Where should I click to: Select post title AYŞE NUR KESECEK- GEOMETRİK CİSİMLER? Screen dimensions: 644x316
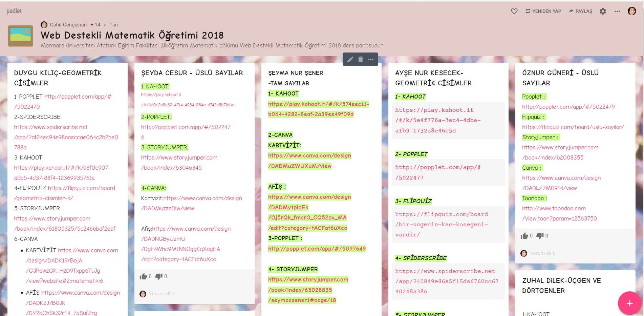pyautogui.click(x=433, y=78)
